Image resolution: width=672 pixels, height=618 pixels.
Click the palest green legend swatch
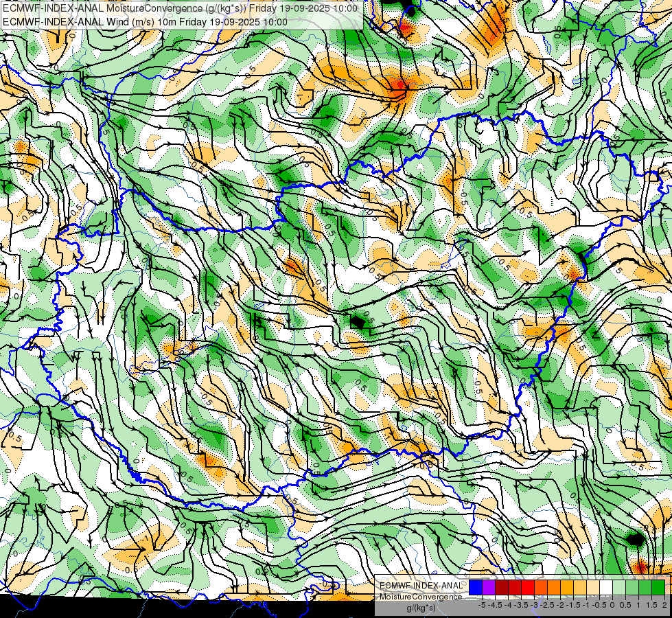(x=619, y=587)
